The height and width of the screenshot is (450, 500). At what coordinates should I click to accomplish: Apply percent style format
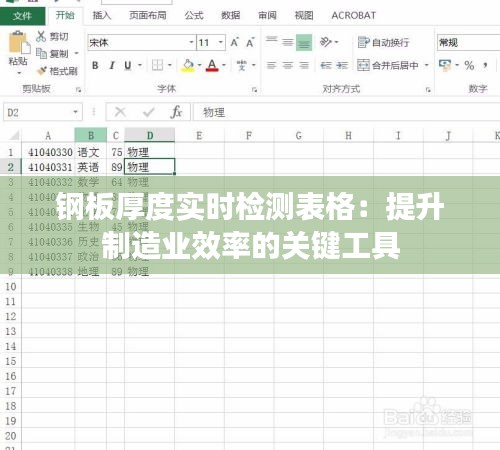[469, 65]
